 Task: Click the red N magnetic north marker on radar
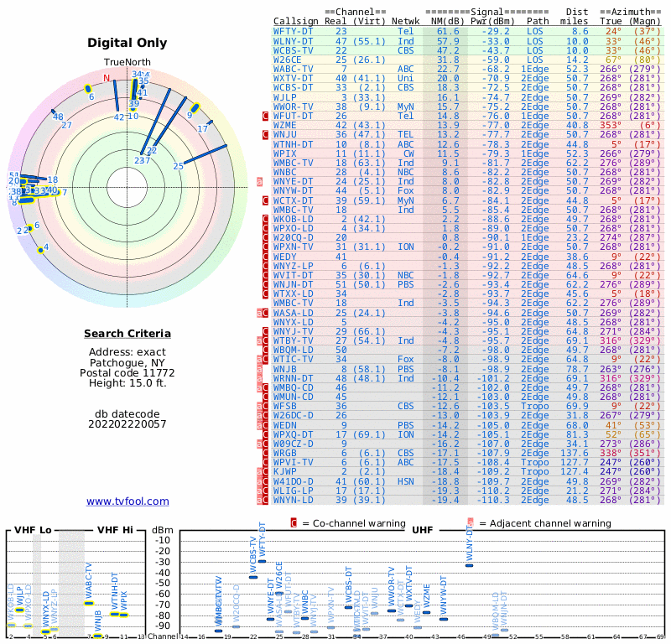click(107, 78)
